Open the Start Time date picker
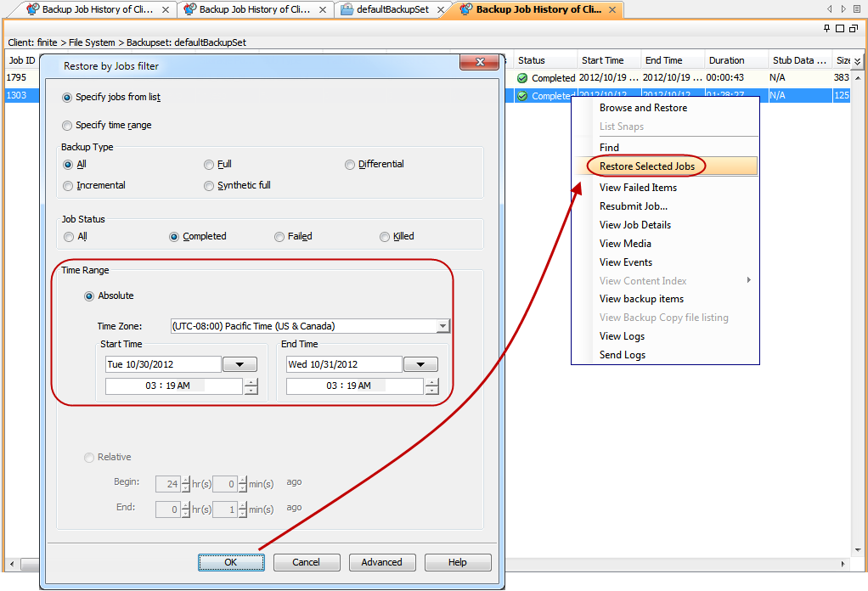The width and height of the screenshot is (868, 591). coord(240,364)
